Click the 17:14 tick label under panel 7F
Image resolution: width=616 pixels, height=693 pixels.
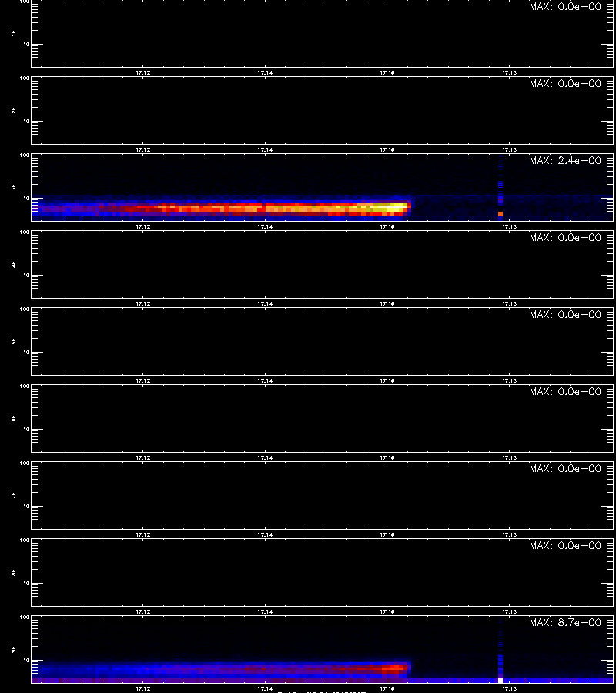(x=265, y=535)
